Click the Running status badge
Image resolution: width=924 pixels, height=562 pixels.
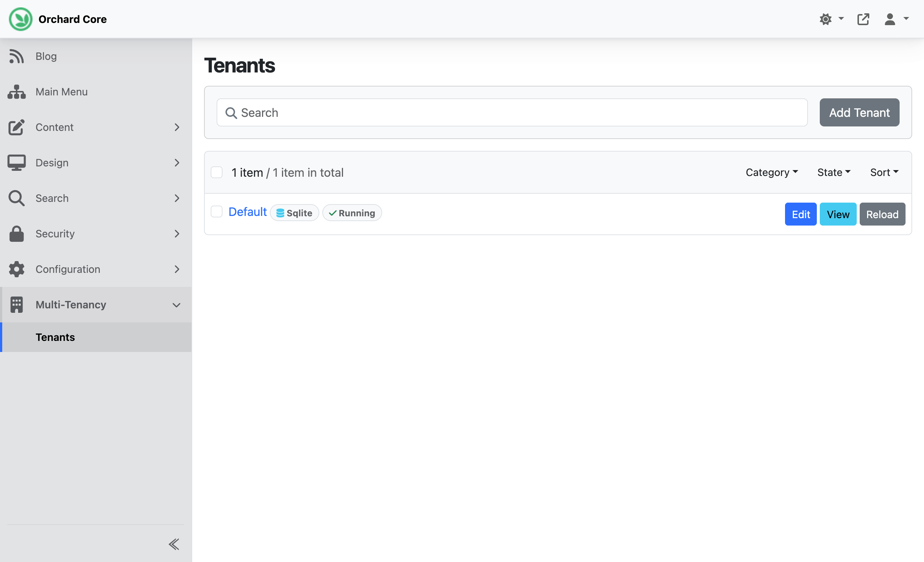click(352, 213)
